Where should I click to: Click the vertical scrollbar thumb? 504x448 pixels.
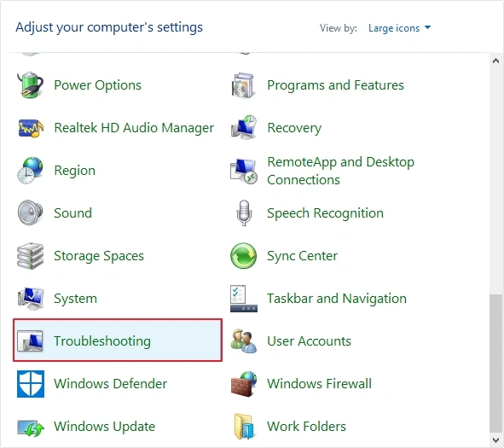coord(496,364)
